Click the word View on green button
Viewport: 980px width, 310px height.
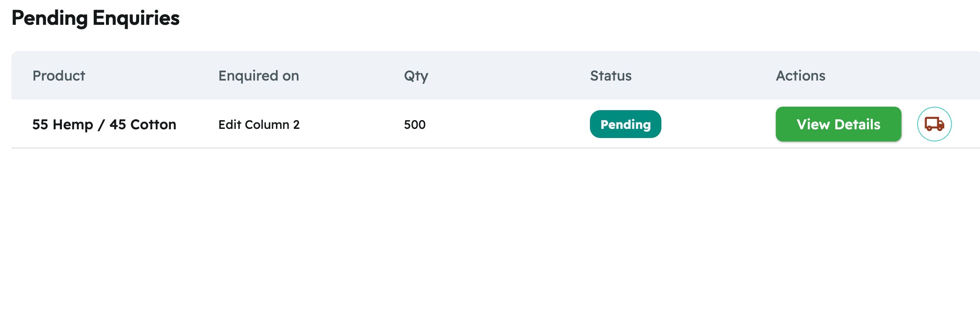coord(813,124)
